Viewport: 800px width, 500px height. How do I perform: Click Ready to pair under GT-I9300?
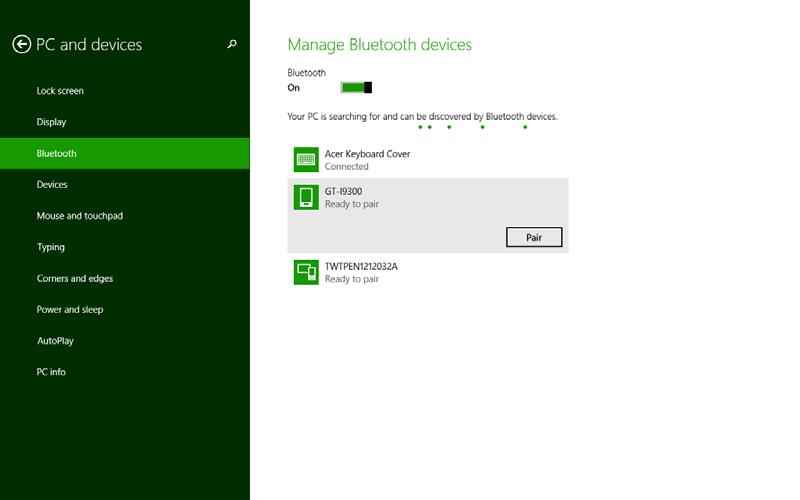(352, 204)
